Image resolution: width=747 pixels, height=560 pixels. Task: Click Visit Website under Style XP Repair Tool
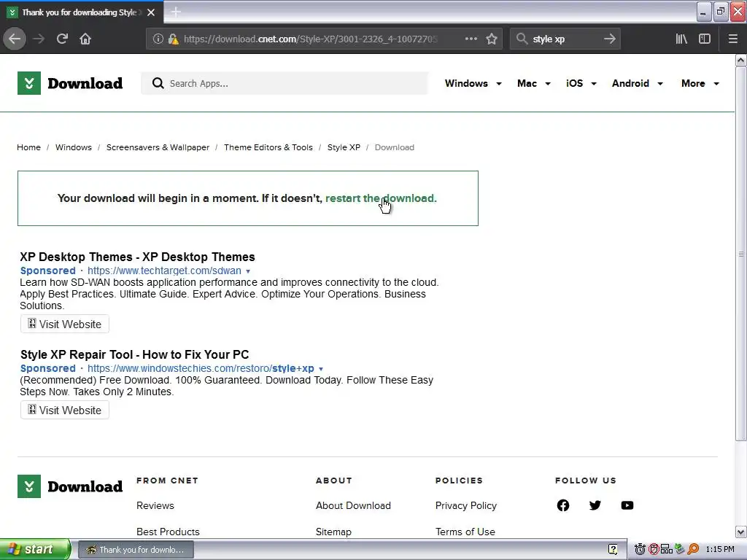pos(65,410)
